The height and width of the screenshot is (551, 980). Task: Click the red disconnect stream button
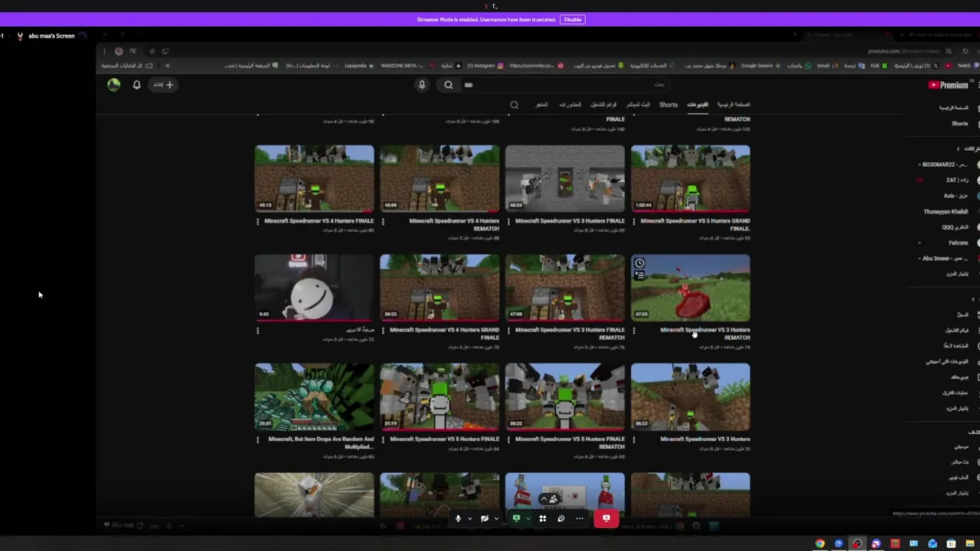click(x=606, y=519)
